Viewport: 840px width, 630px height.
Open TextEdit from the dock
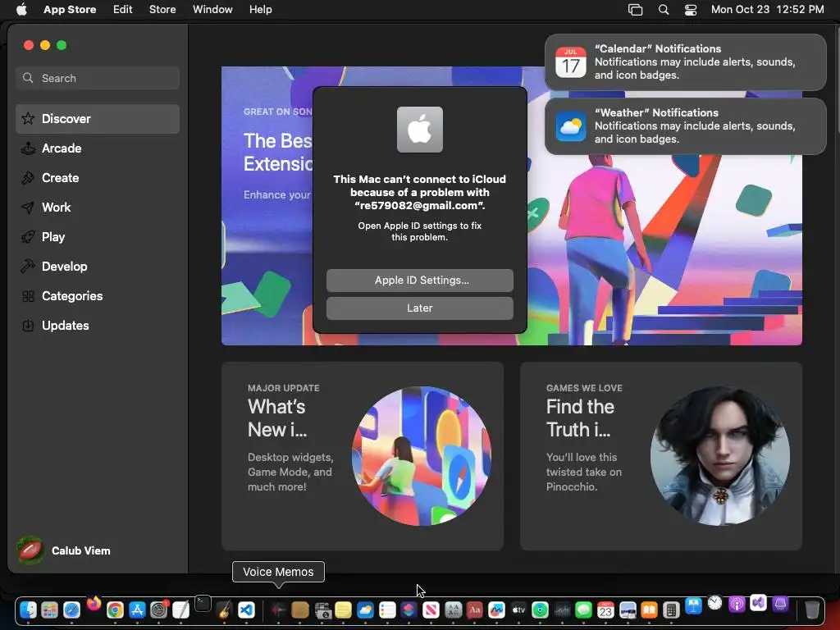click(180, 609)
